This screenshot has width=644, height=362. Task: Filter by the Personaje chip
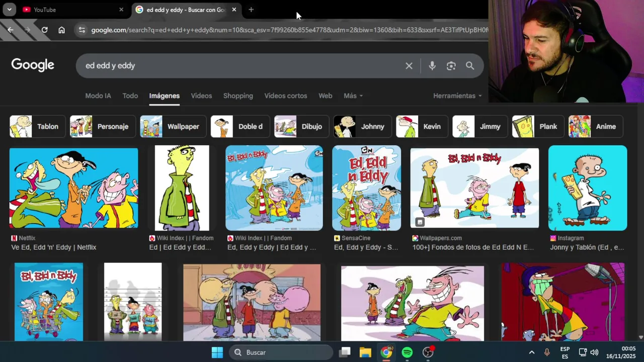[103, 127]
